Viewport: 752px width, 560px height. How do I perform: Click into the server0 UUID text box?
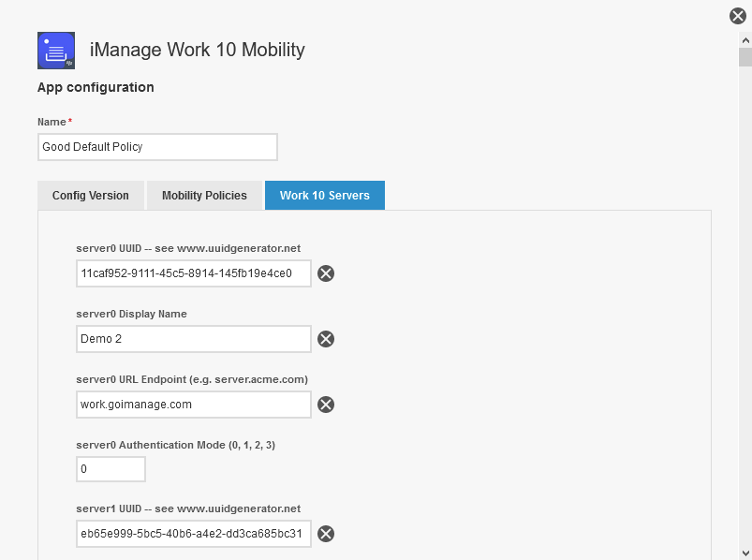(194, 273)
